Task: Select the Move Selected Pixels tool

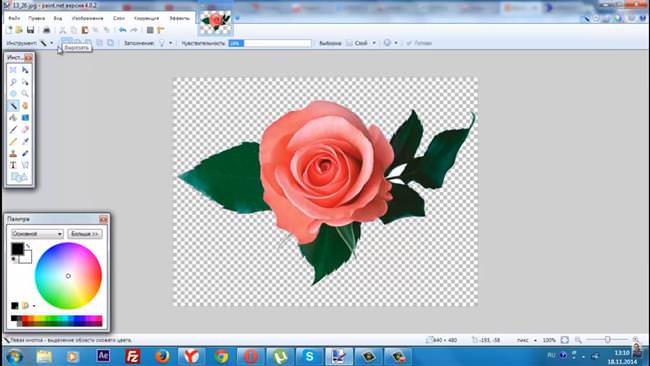Action: pos(25,70)
